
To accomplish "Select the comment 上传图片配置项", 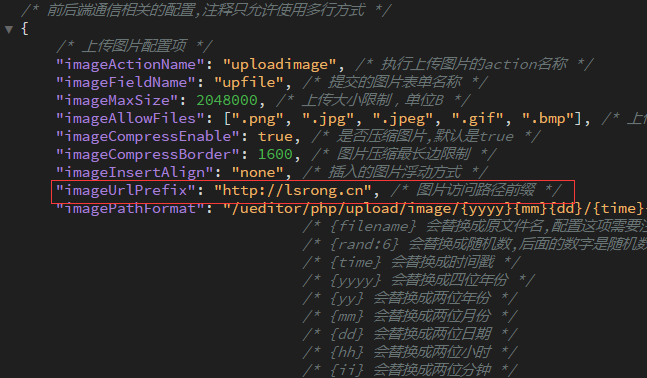I will click(135, 46).
